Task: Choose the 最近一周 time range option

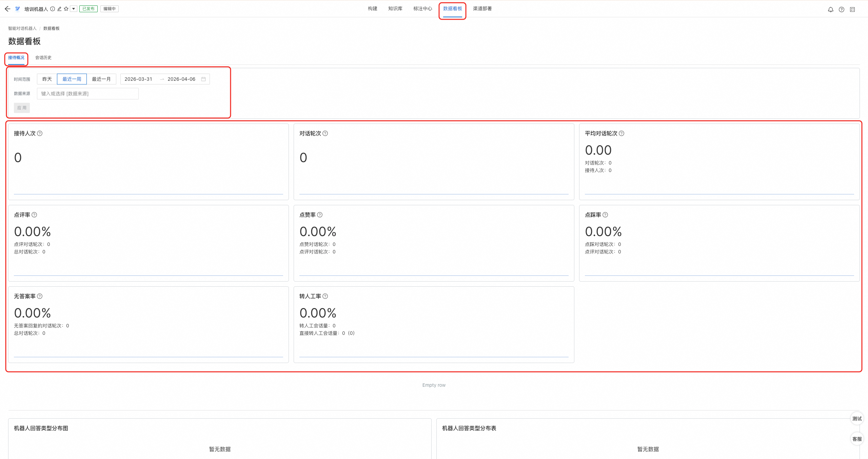Action: 72,79
